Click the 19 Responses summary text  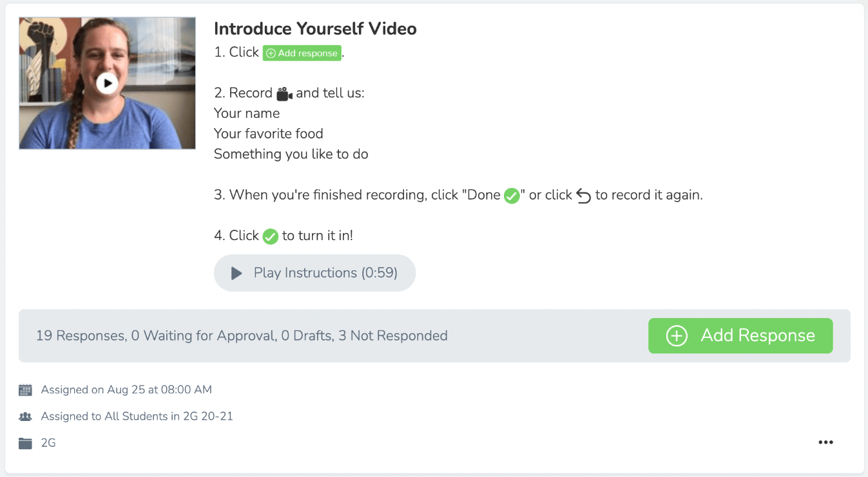coord(242,335)
